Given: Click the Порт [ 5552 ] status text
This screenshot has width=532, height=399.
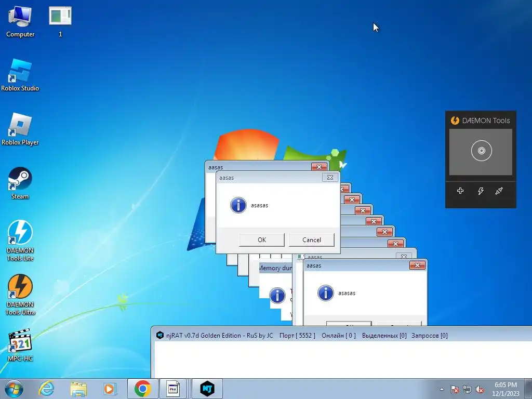Looking at the screenshot, I should pos(297,336).
